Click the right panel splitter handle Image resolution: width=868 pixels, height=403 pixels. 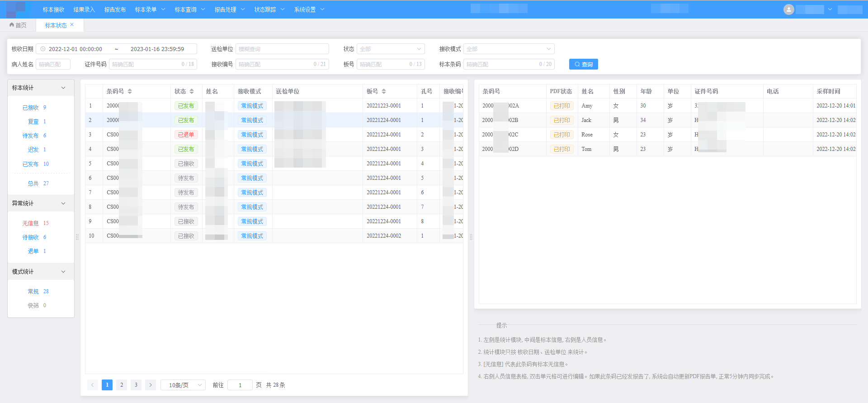click(x=471, y=237)
